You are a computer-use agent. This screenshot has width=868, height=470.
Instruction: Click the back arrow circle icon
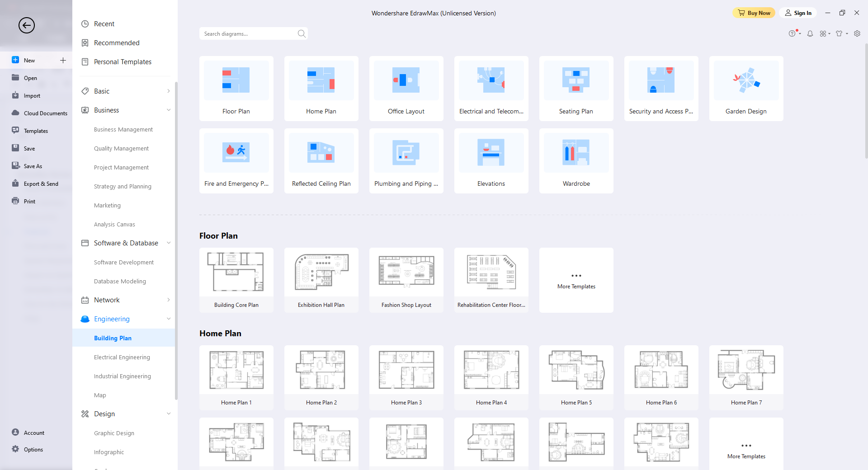pos(27,25)
